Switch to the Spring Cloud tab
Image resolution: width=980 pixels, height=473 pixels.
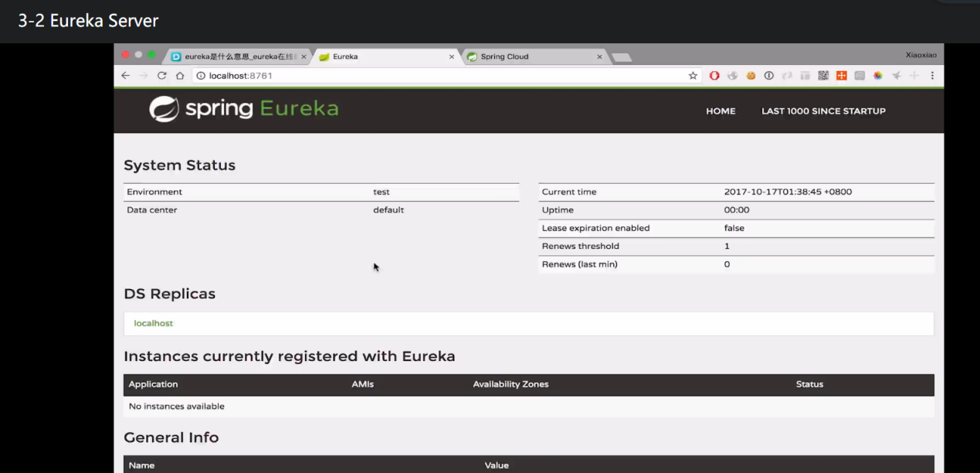(534, 56)
